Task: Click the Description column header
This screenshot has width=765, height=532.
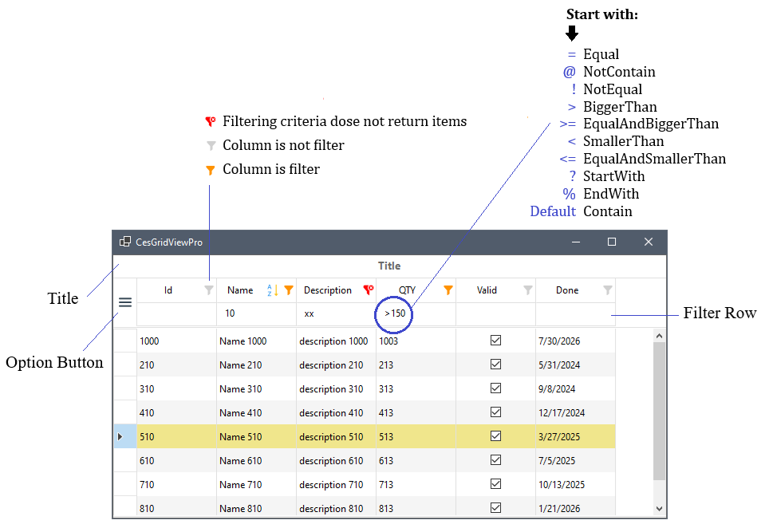Action: coord(327,290)
